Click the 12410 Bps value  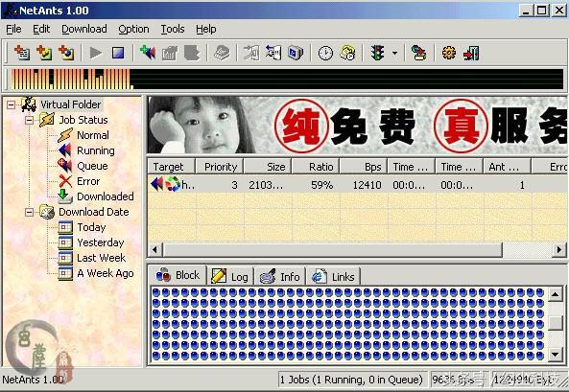[367, 185]
